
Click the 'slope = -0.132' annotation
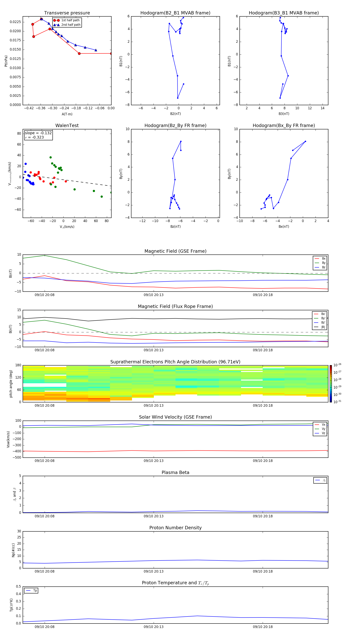point(38,133)
